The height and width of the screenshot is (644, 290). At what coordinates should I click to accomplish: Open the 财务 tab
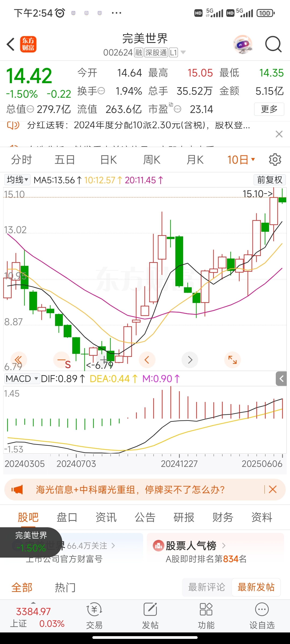tap(223, 517)
